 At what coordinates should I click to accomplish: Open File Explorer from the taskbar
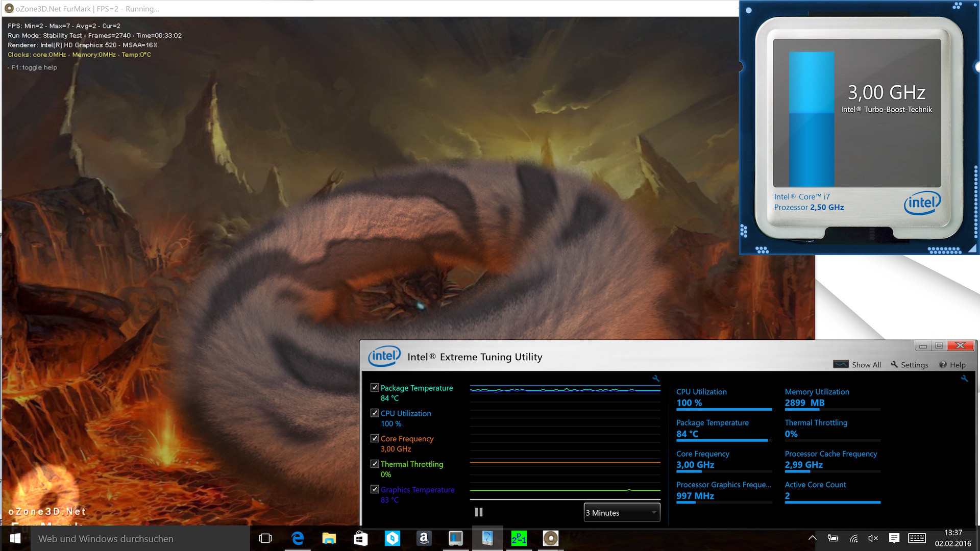329,538
